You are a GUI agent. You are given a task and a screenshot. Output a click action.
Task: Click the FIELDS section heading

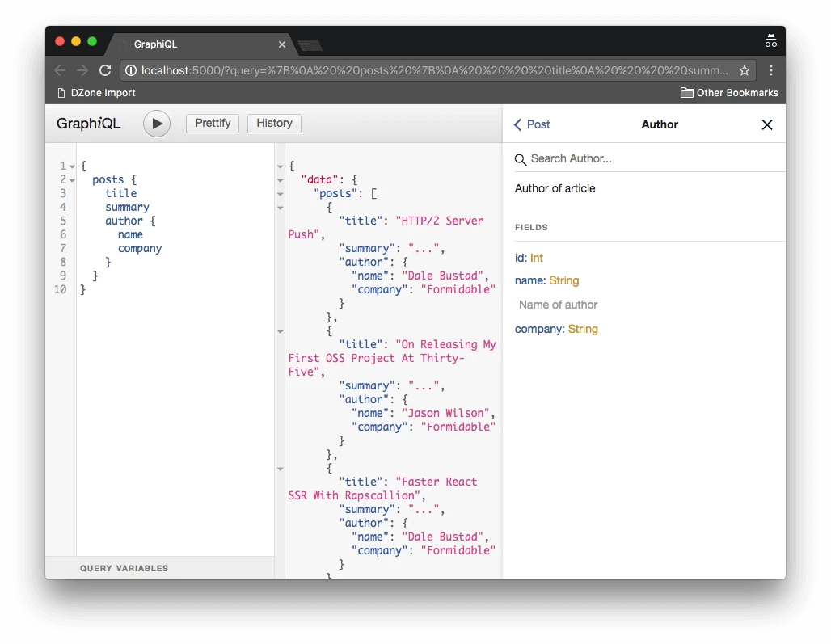[531, 227]
